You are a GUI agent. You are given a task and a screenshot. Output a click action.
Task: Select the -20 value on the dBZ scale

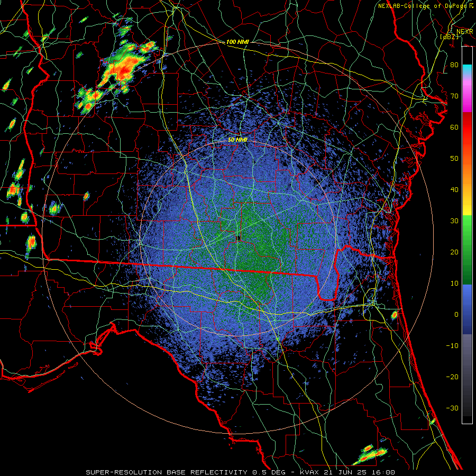[x=452, y=377]
